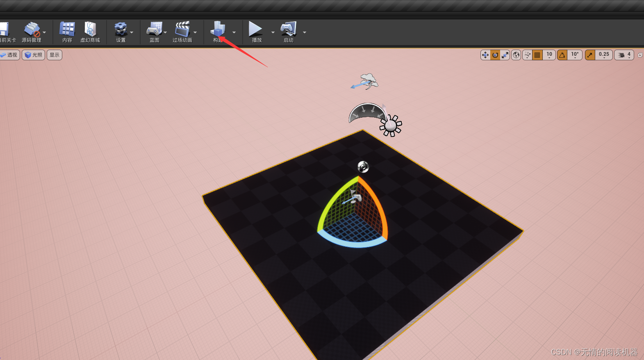Screen dimensions: 644x360
Task: Open the Lit (光照) view mode menu
Action: pos(33,55)
